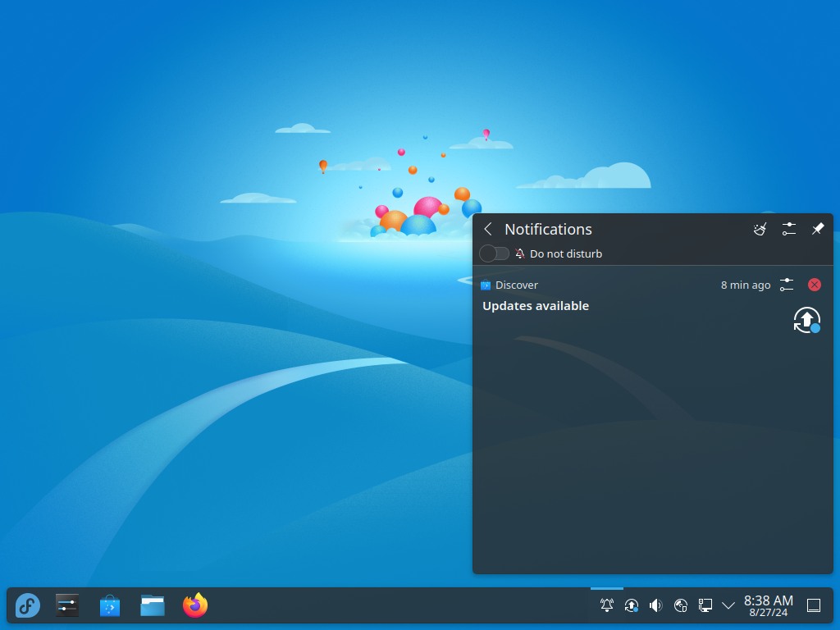The height and width of the screenshot is (630, 840).
Task: Launch Firefox from the taskbar
Action: pyautogui.click(x=195, y=605)
